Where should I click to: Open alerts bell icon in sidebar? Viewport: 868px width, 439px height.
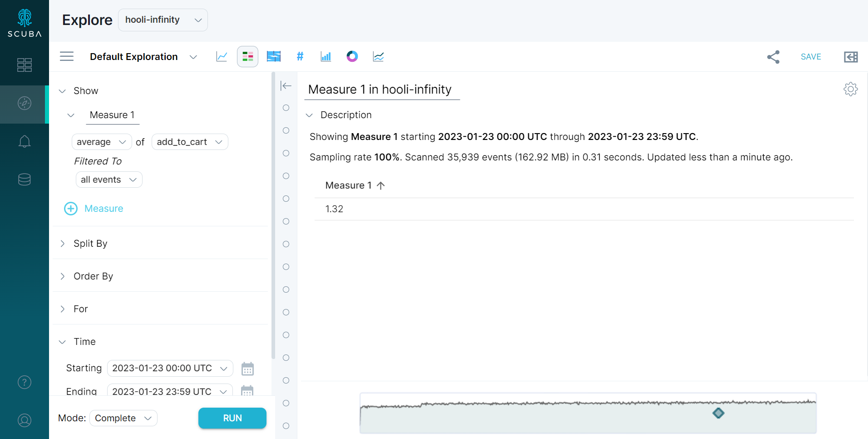tap(25, 141)
